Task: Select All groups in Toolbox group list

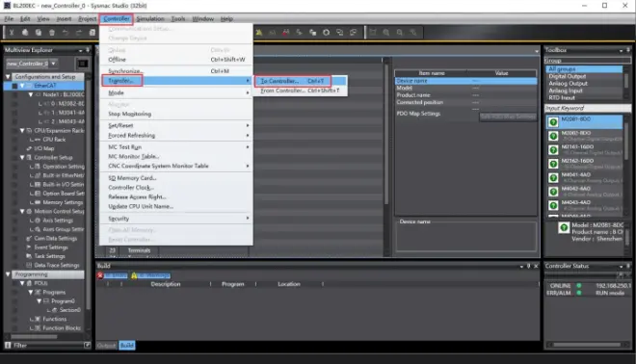Action: (x=584, y=69)
